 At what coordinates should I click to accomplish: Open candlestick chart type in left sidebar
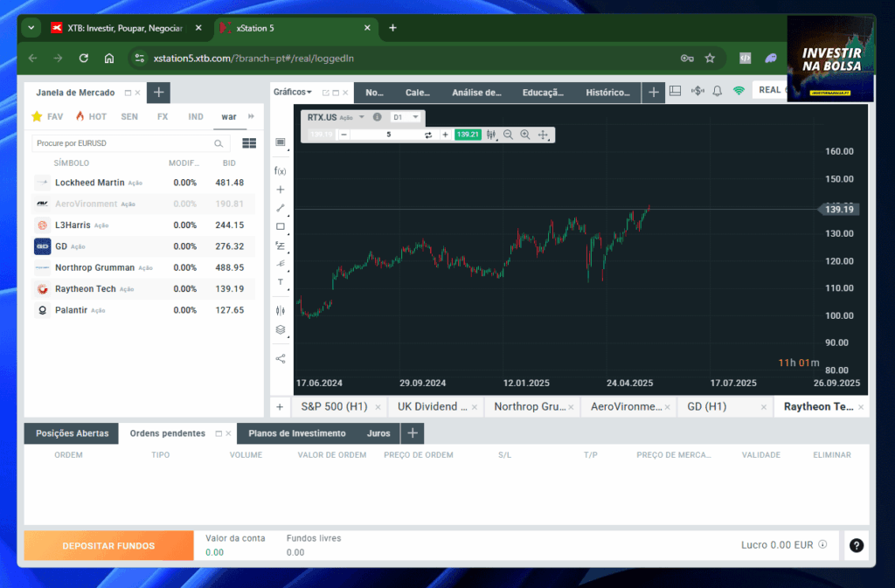pyautogui.click(x=281, y=310)
